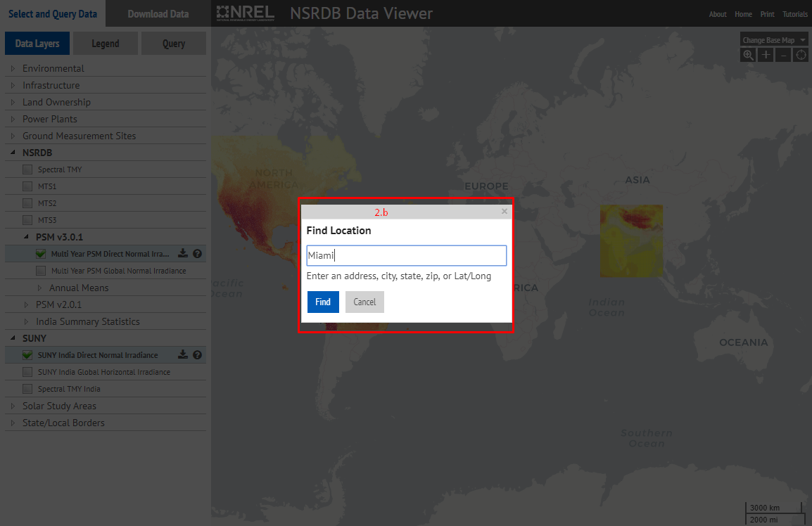Click the minus zoom out map icon
The width and height of the screenshot is (812, 526).
(783, 55)
